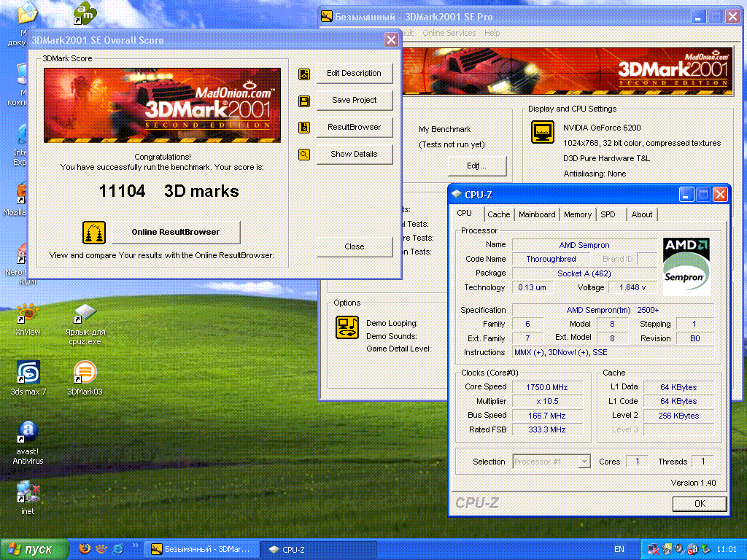The image size is (747, 560).
Task: Switch to the Memory tab
Action: 578,215
